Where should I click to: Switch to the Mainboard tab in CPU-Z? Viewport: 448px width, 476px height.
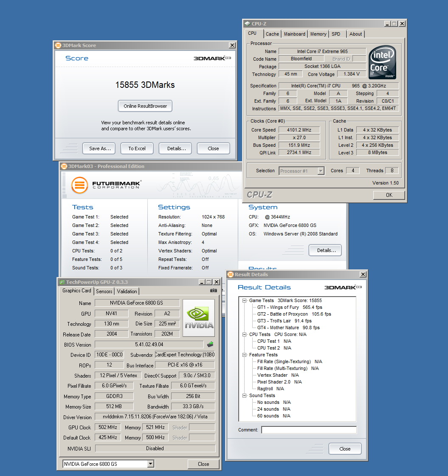point(295,34)
